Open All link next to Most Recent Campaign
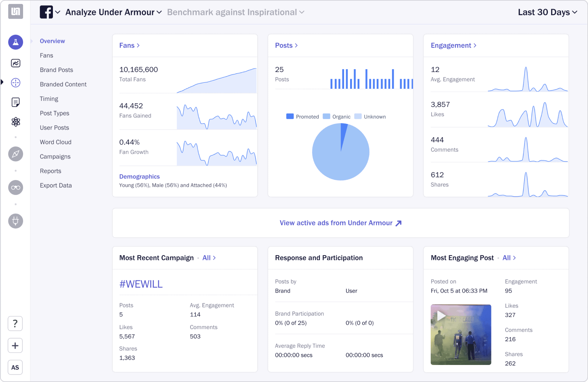The height and width of the screenshot is (382, 588). 209,258
